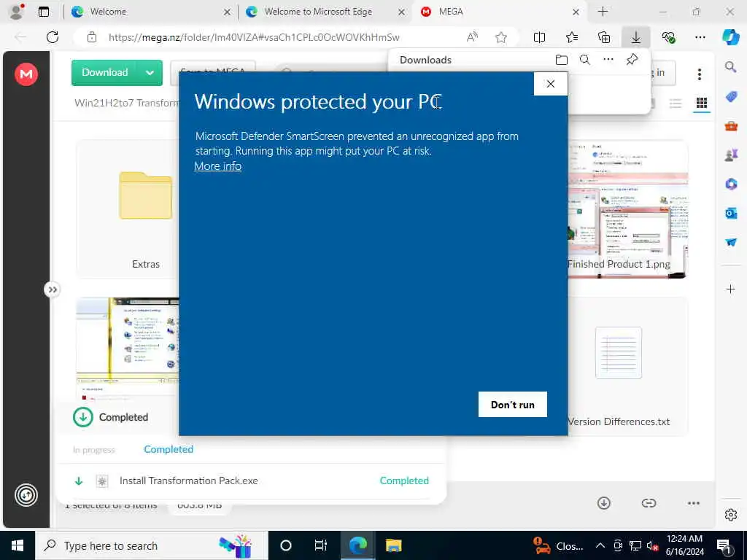Open Finished Product 1.png thumbnail

click(x=627, y=209)
